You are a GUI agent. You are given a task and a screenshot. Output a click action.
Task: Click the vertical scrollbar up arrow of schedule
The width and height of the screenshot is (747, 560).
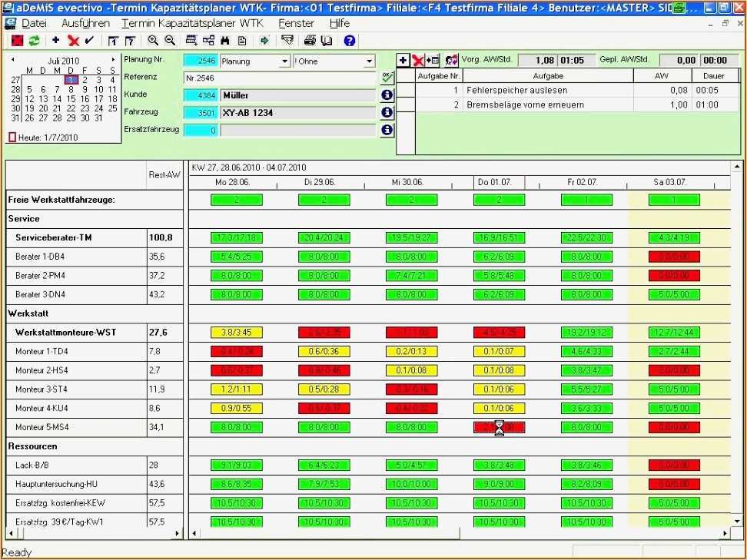tap(737, 167)
